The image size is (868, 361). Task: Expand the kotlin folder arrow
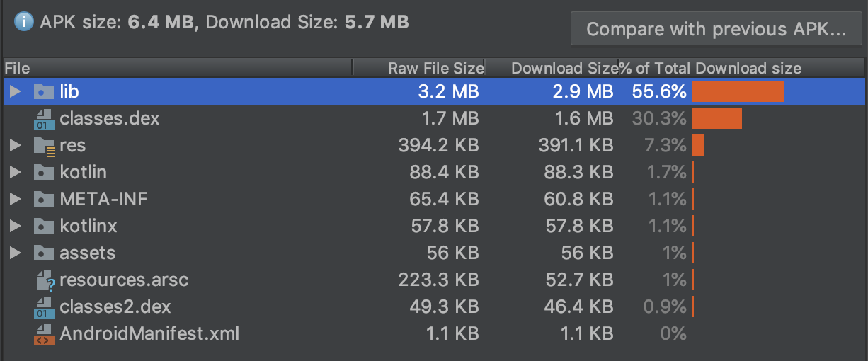coord(16,173)
